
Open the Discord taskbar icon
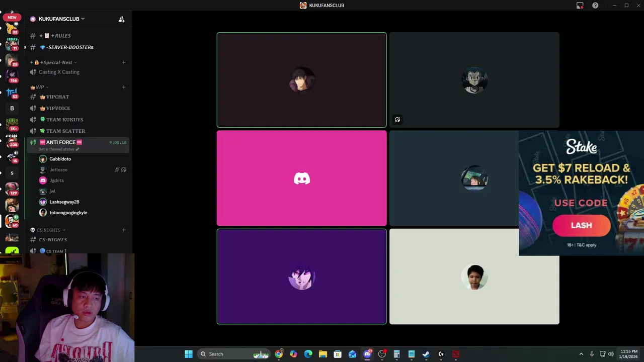367,354
